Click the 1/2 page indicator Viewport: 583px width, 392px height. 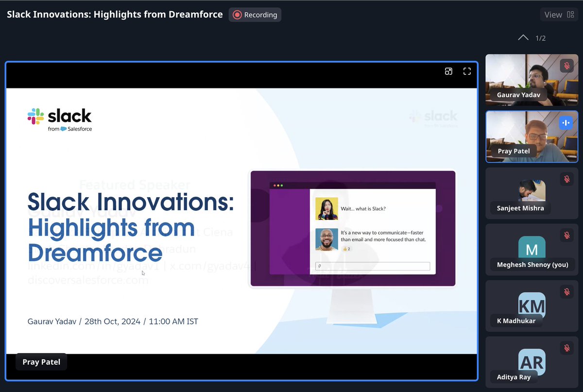point(540,38)
